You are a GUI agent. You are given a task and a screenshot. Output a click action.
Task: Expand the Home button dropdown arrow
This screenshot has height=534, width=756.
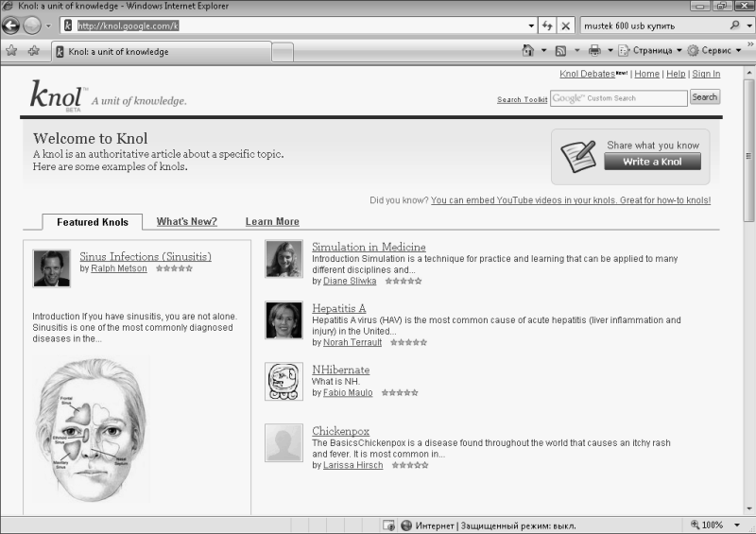click(543, 50)
